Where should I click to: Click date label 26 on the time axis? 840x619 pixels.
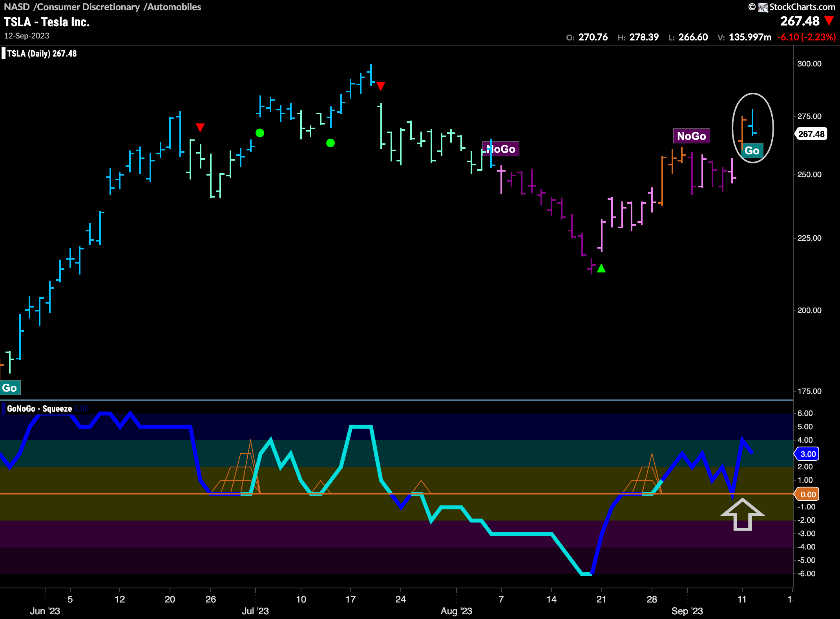point(211,599)
